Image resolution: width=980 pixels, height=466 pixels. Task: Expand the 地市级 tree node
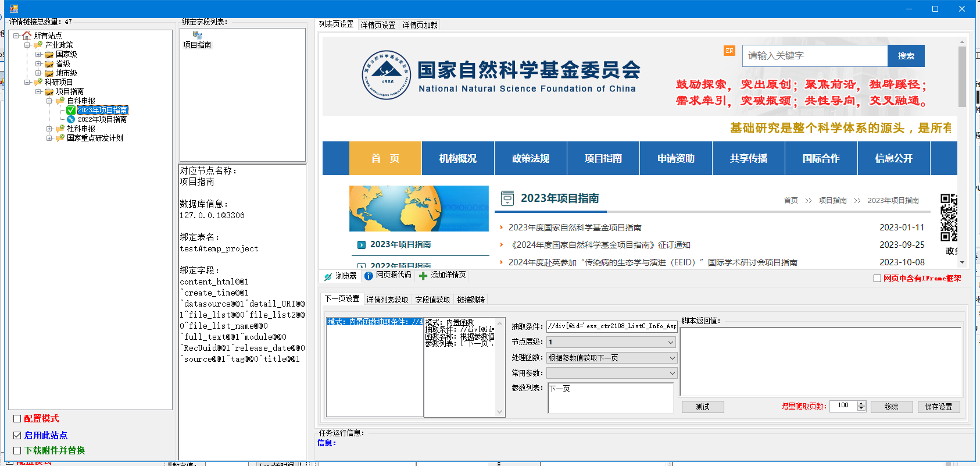tap(38, 73)
